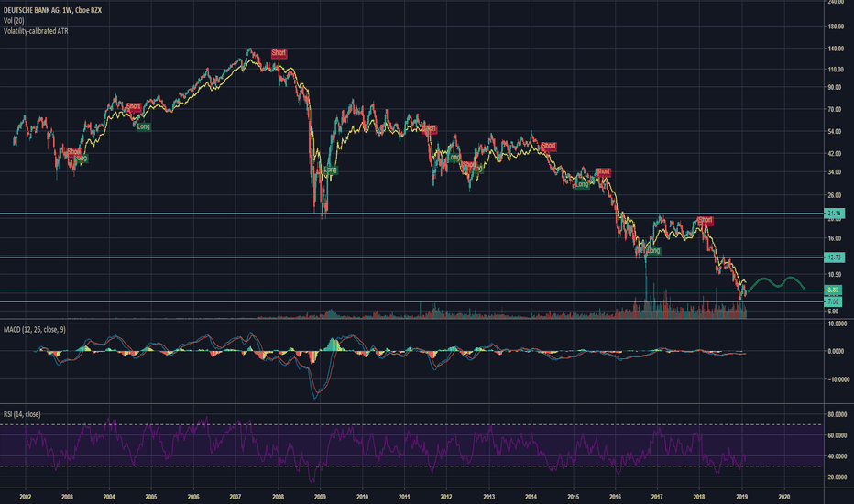Click the 2009 label on the time axis
This screenshot has width=854, height=504.
321,497
